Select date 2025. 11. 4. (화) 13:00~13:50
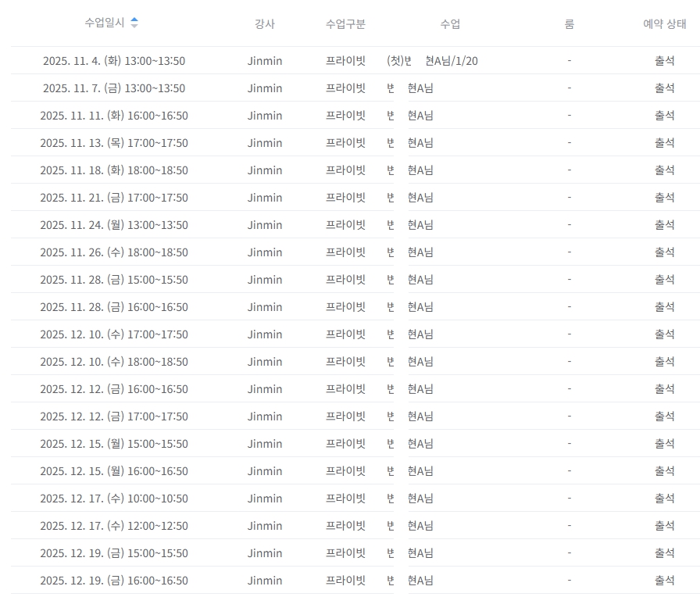This screenshot has height=597, width=700. pos(114,61)
